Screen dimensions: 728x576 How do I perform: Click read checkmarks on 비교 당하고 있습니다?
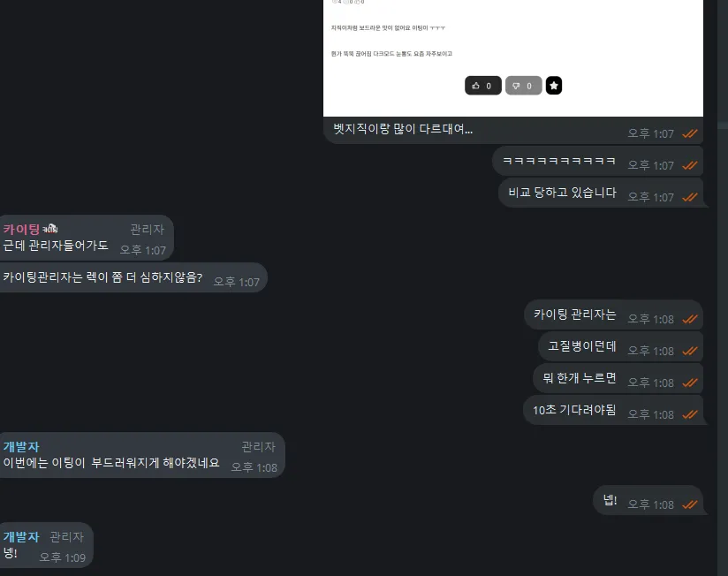pos(690,197)
